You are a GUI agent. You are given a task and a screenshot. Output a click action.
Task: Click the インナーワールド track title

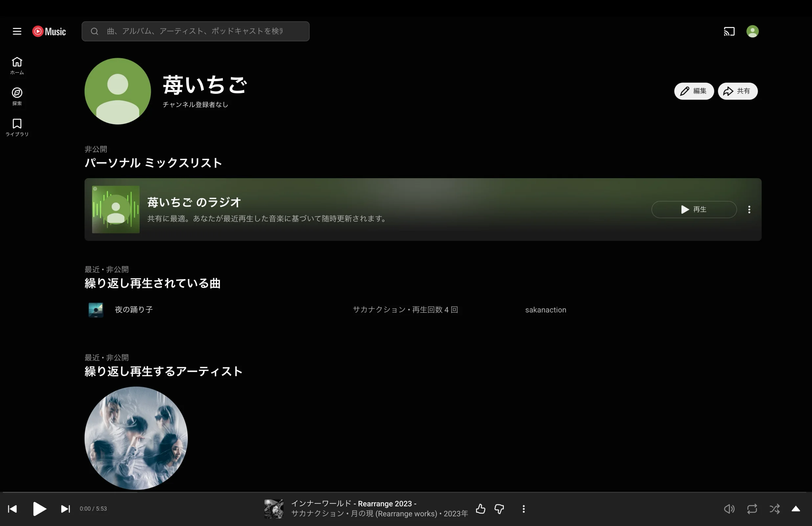(353, 503)
